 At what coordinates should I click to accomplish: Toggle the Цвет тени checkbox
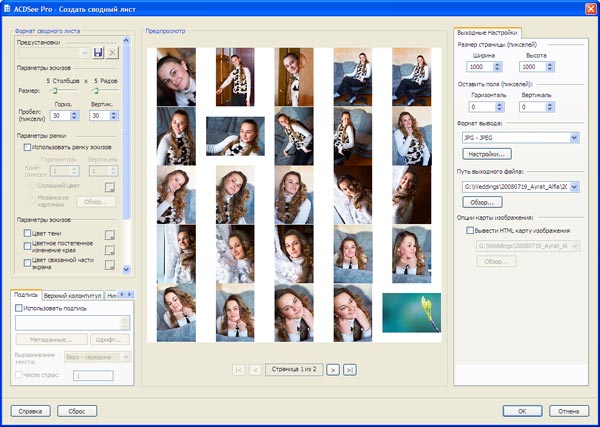coord(28,233)
